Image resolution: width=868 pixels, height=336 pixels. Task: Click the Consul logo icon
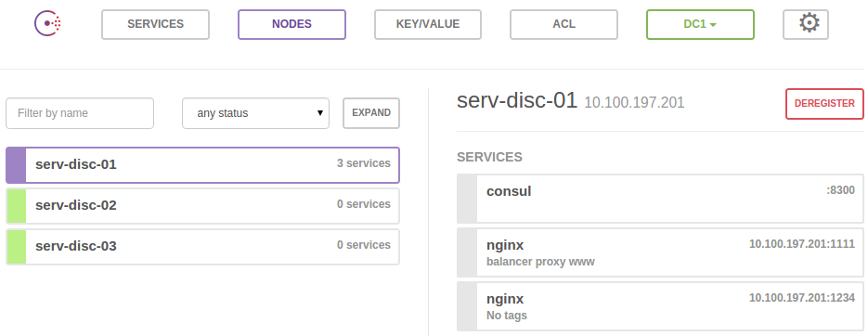point(47,24)
